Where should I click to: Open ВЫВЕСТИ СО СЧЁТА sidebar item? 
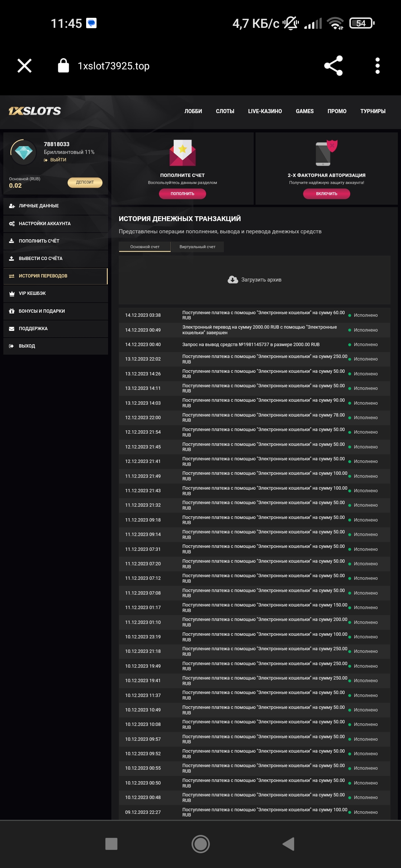41,259
